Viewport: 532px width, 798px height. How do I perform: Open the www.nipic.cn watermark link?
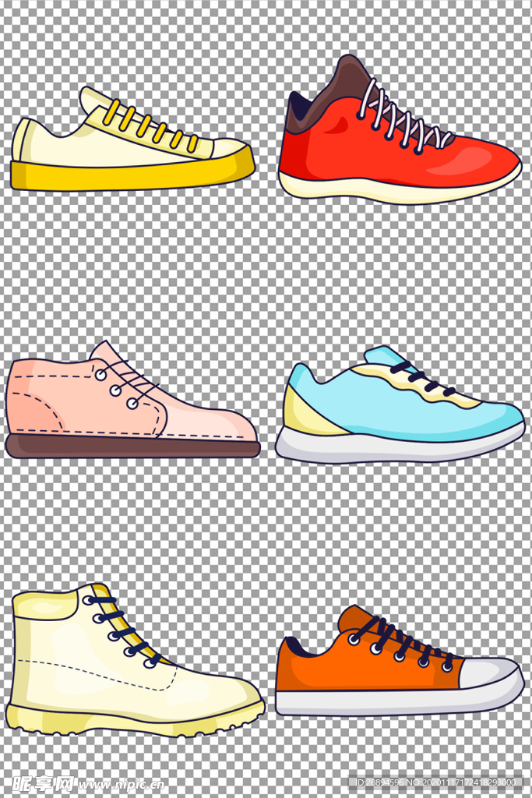click(x=121, y=784)
